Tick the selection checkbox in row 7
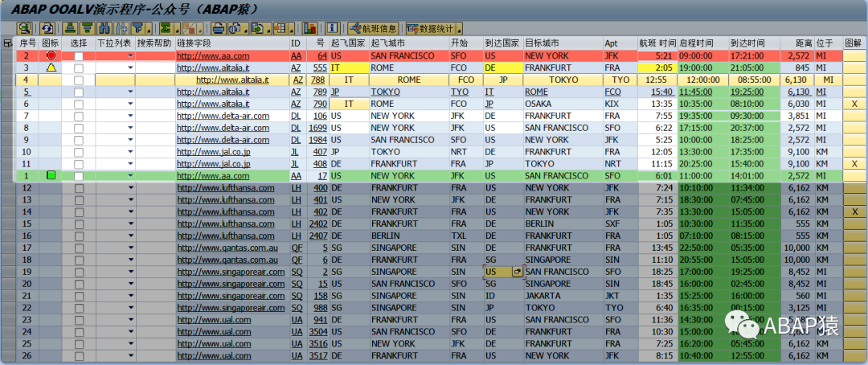Viewport: 868px width, 365px height. point(79,116)
